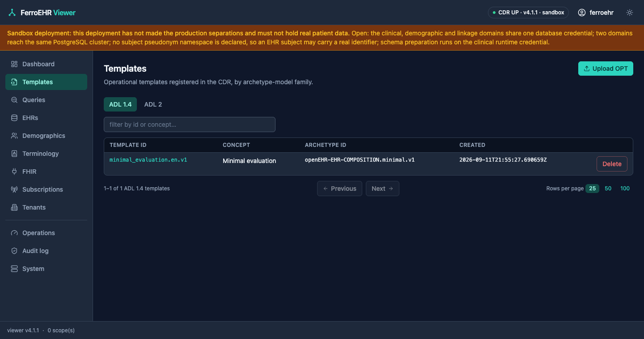The height and width of the screenshot is (339, 644).
Task: Click the TEMPLATE ID column header
Action: point(128,145)
